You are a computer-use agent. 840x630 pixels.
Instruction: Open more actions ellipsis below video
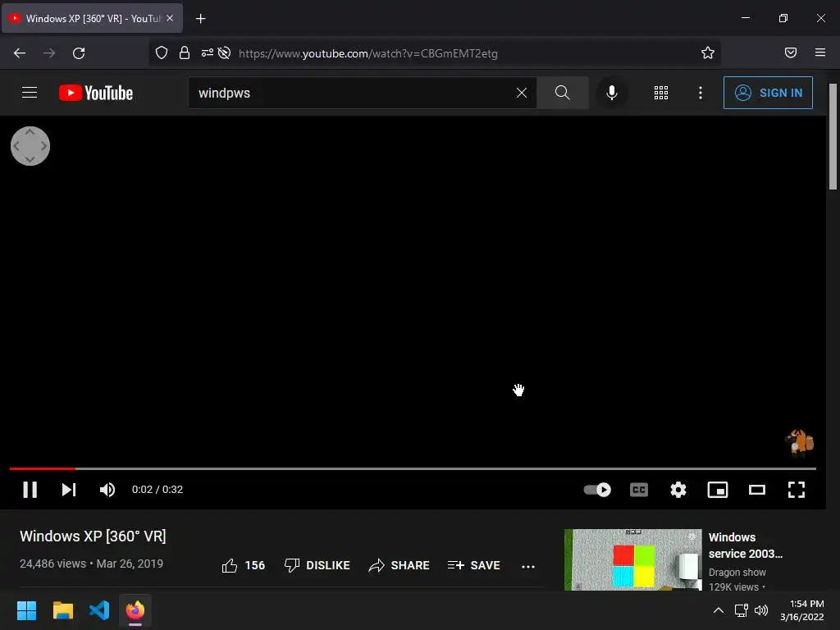click(528, 566)
